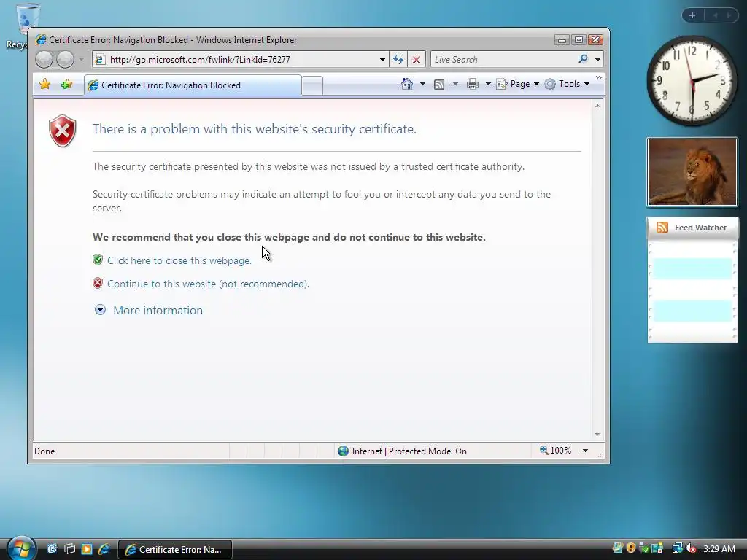Show more toolbar commands chevron

coord(598,77)
